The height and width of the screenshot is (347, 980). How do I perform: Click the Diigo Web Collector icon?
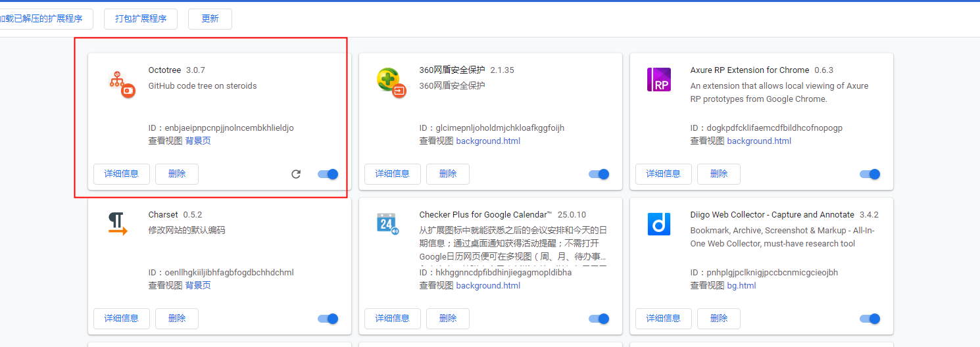click(x=658, y=224)
